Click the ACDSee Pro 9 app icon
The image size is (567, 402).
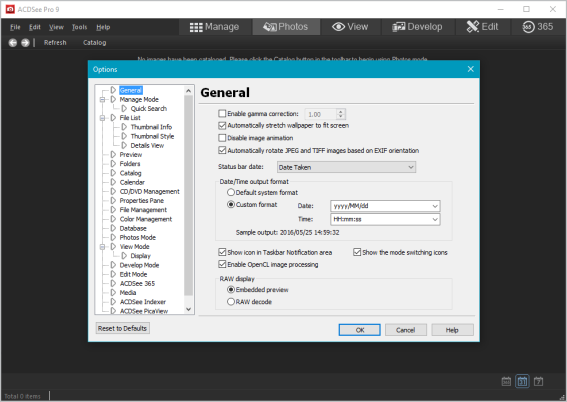[10, 9]
